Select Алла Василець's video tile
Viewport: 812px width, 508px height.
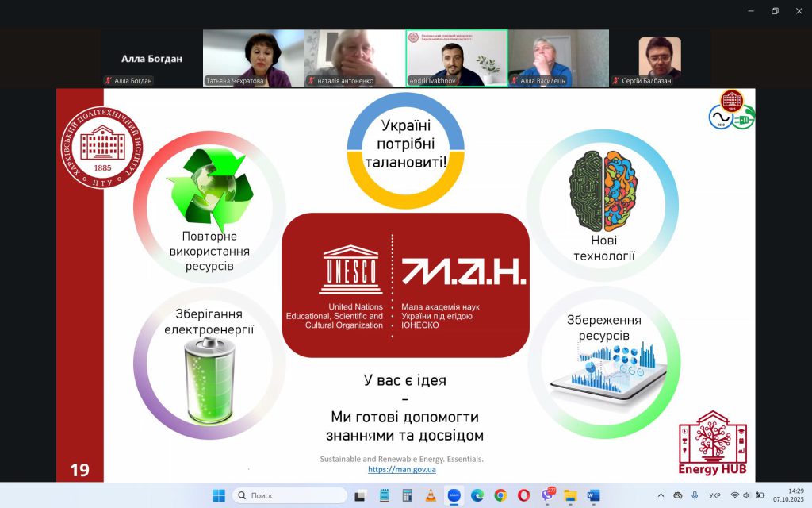[x=558, y=58]
